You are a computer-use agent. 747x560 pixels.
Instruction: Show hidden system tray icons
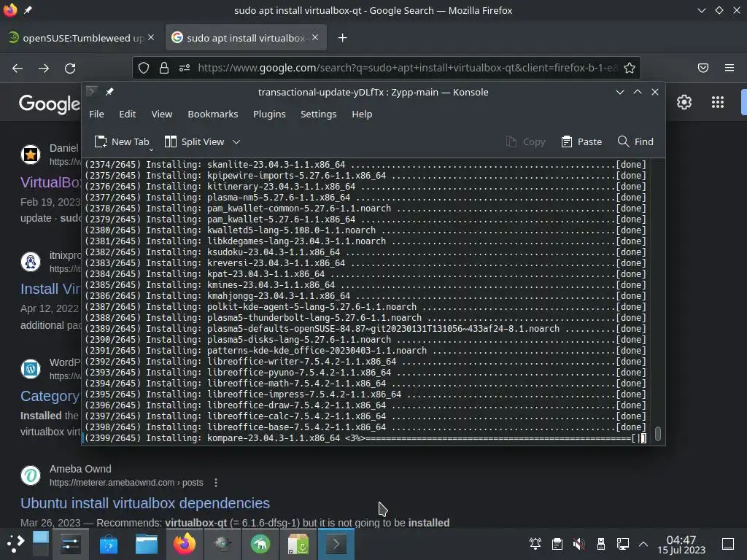point(643,544)
